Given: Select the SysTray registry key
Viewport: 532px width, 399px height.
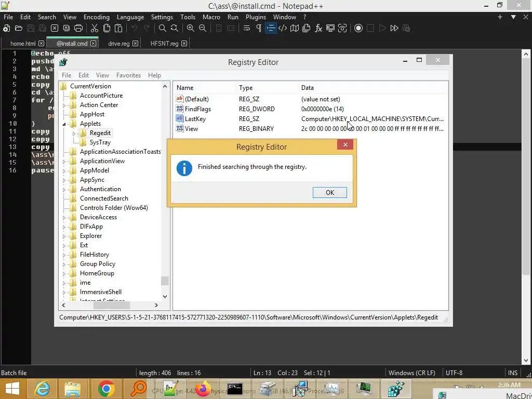Looking at the screenshot, I should [100, 142].
